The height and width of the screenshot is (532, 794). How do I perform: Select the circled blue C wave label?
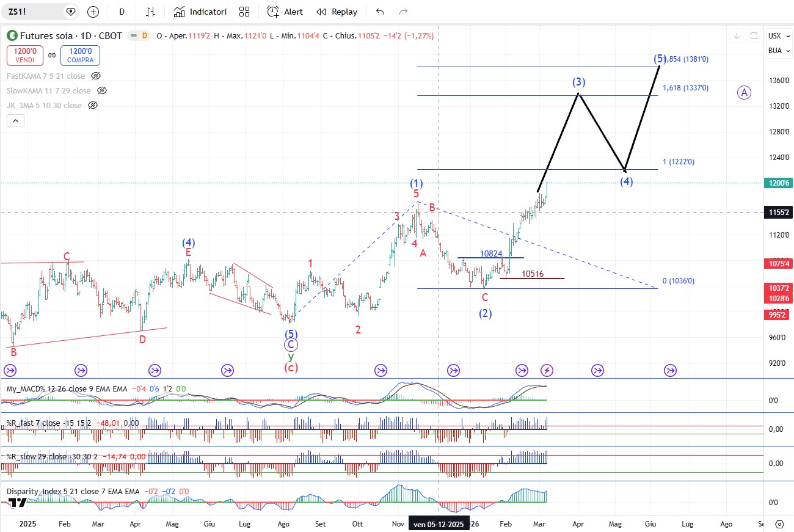[x=291, y=344]
